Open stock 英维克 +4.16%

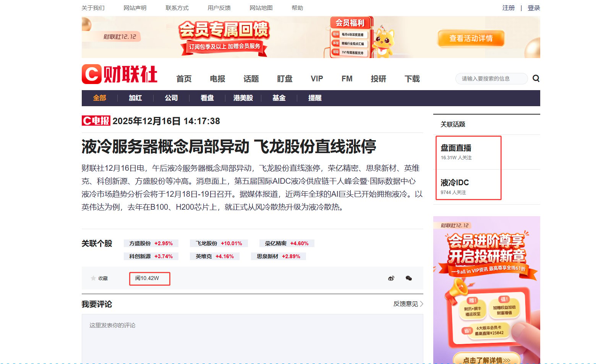coord(215,256)
